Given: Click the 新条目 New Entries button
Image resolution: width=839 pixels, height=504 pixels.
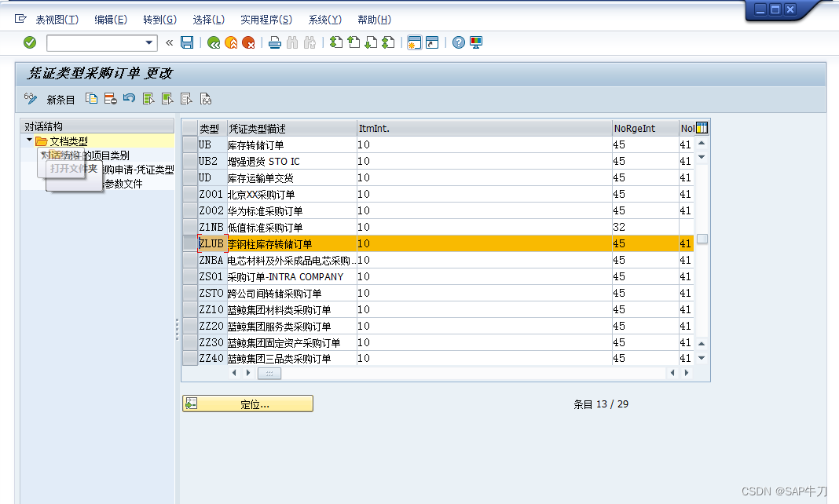Looking at the screenshot, I should 61,98.
